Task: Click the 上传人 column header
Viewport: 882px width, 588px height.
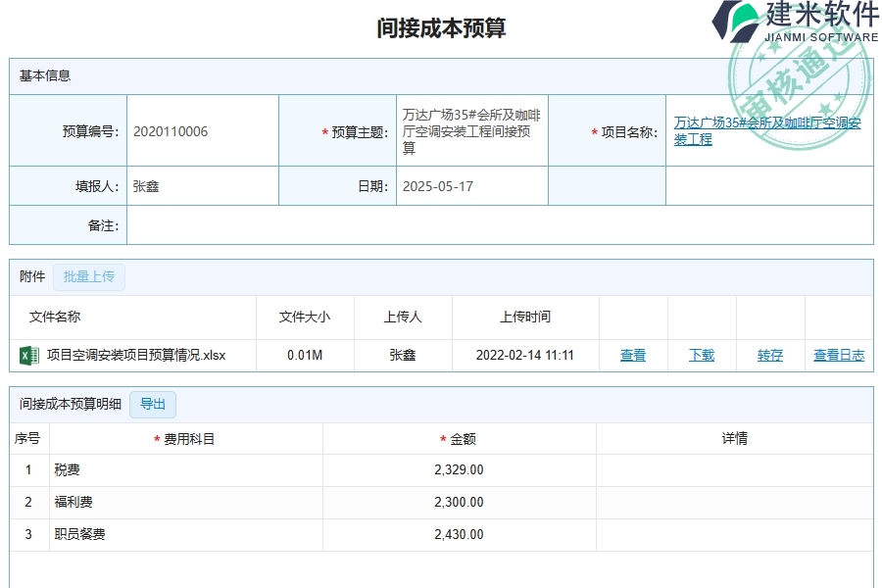Action: pyautogui.click(x=403, y=317)
